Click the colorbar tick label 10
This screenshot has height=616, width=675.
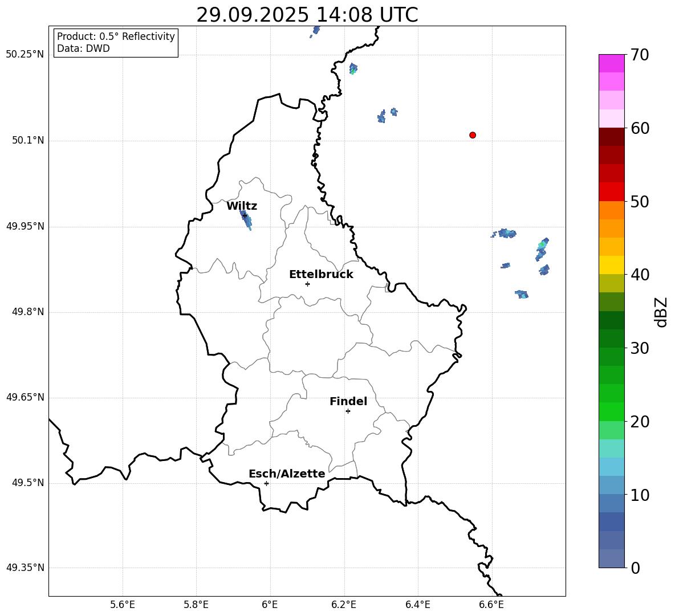coord(640,495)
